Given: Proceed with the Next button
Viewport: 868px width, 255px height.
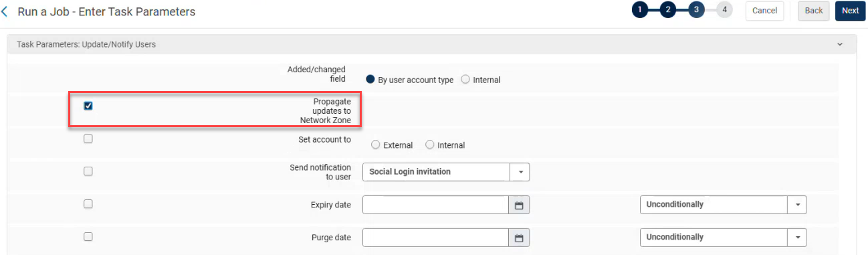Looking at the screenshot, I should tap(850, 11).
